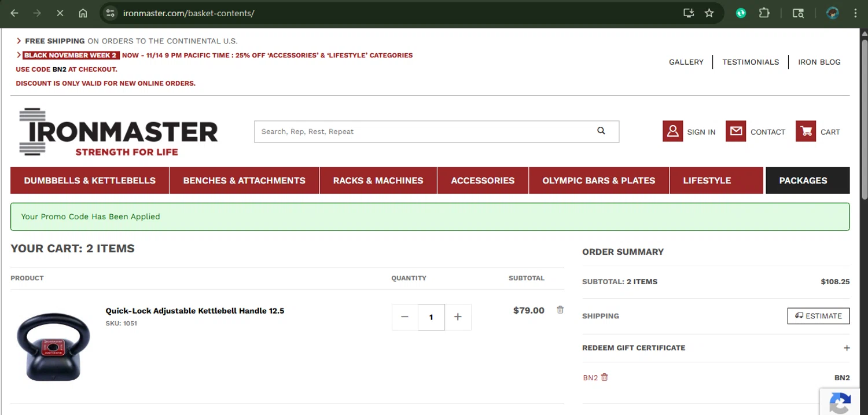The width and height of the screenshot is (868, 415).
Task: Go back to the previous browser page
Action: (x=14, y=13)
